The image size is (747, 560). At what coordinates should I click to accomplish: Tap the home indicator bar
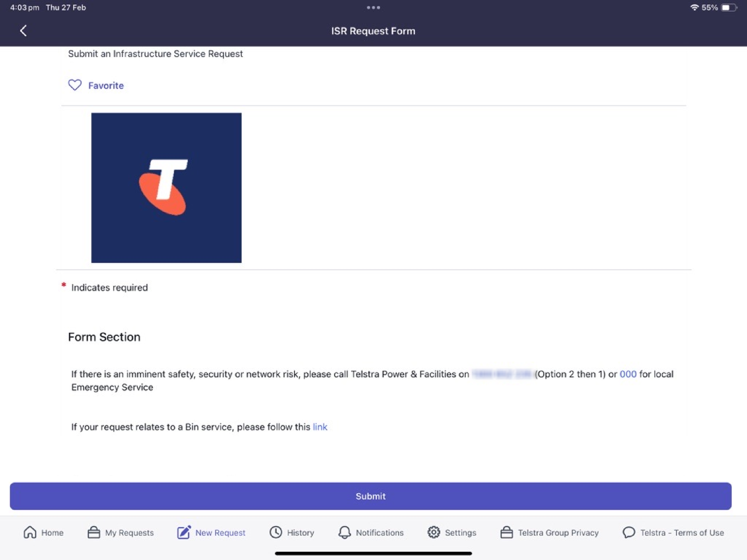pos(373,553)
